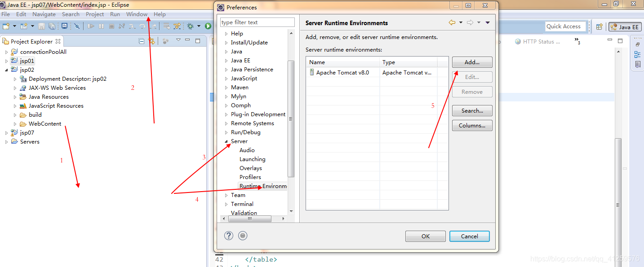
Task: Expand the Java Resources node
Action: pos(15,96)
